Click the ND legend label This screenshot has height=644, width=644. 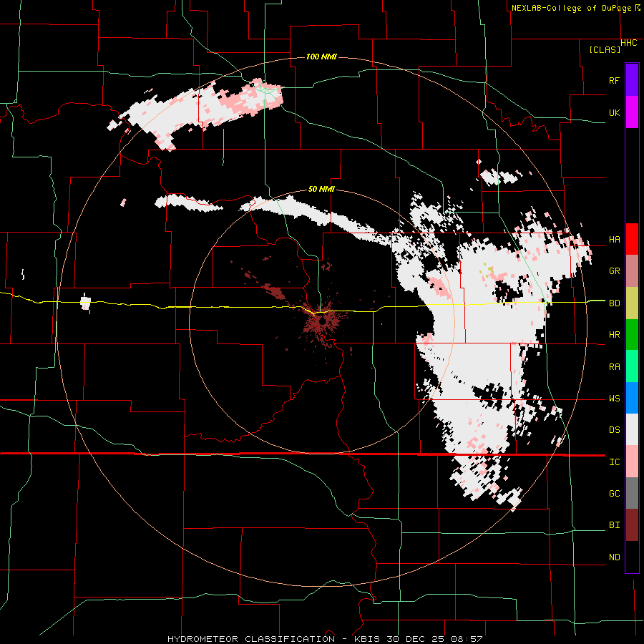pos(614,557)
